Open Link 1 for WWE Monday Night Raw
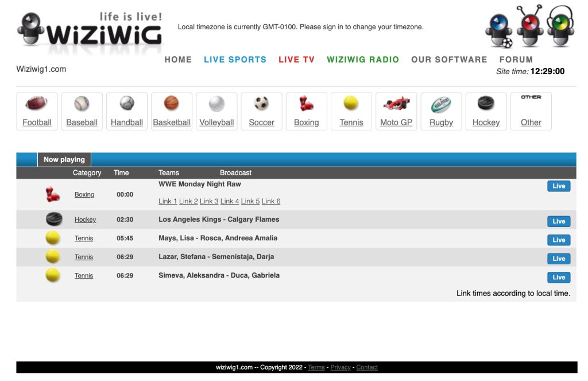The image size is (588, 381). tap(168, 201)
